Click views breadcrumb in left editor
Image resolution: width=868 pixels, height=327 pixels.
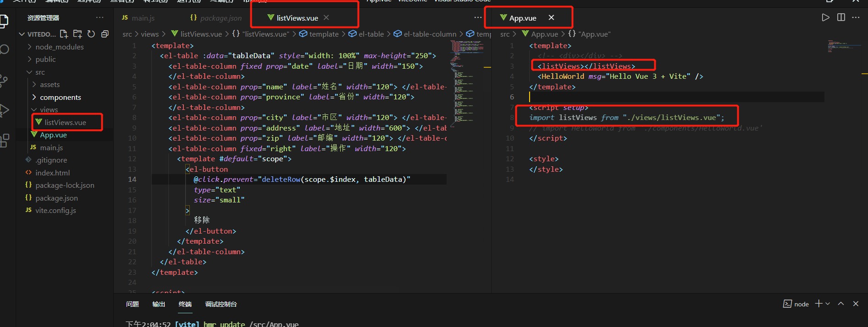[150, 34]
